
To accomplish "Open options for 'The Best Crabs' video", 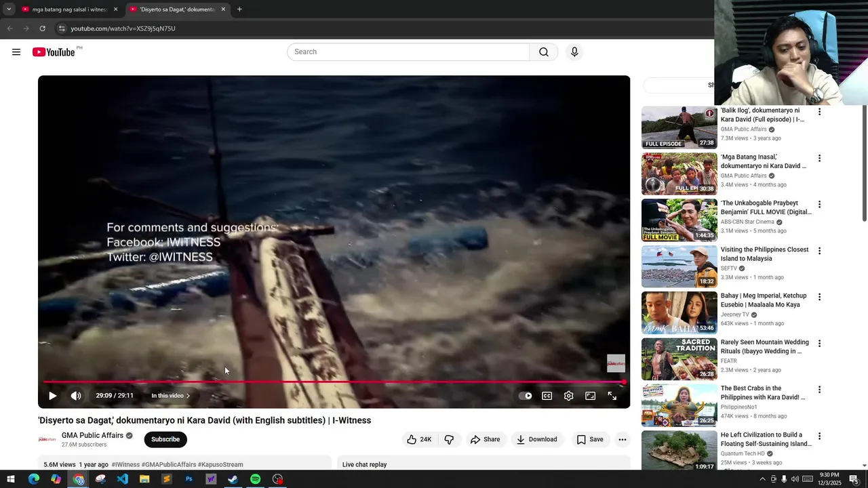I will pyautogui.click(x=819, y=390).
